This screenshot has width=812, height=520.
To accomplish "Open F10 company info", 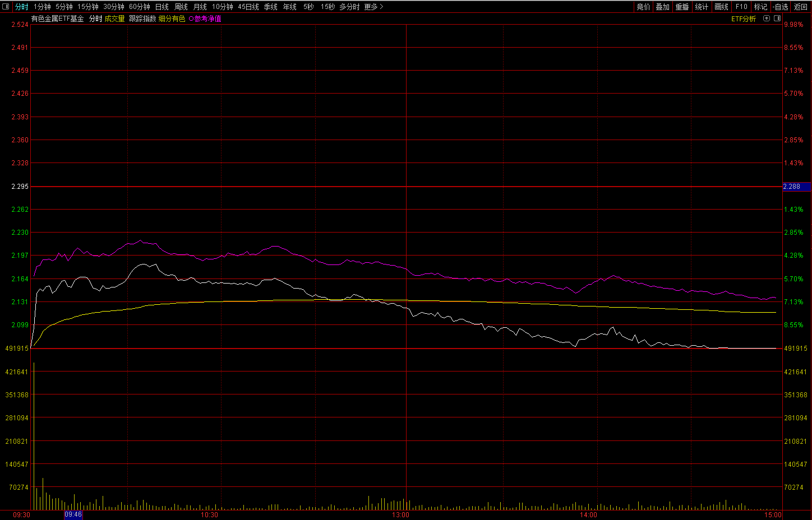I will [741, 7].
